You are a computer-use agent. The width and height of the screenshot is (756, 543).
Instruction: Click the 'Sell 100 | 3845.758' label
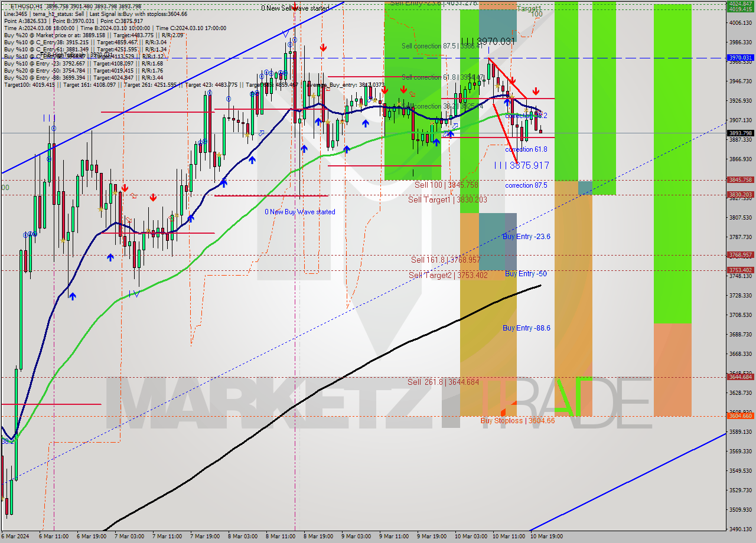[445, 185]
